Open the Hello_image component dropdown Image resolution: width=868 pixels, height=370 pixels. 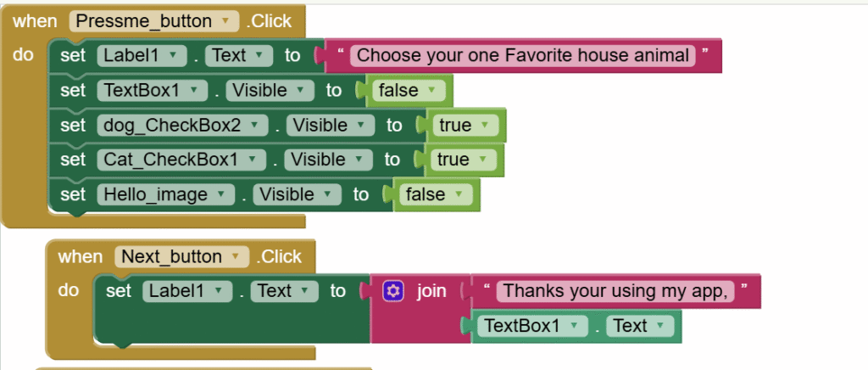(165, 194)
